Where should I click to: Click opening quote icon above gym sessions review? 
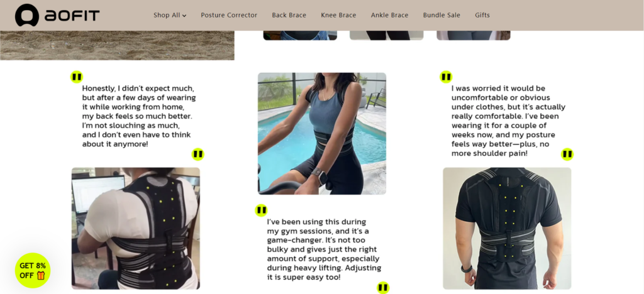click(261, 210)
